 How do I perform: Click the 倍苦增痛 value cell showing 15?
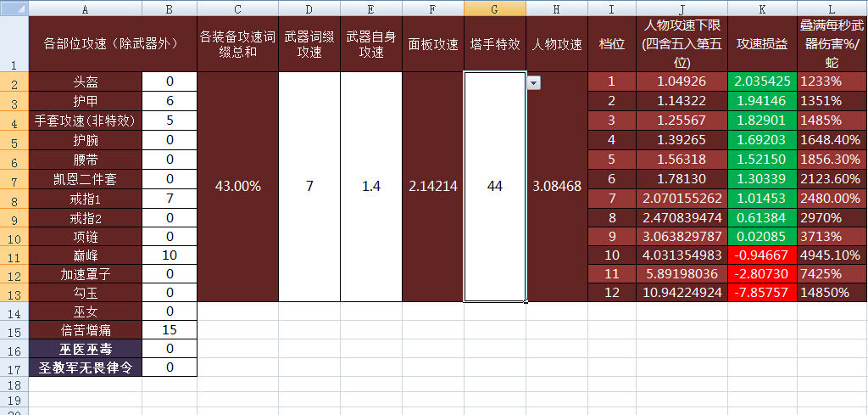pyautogui.click(x=170, y=330)
